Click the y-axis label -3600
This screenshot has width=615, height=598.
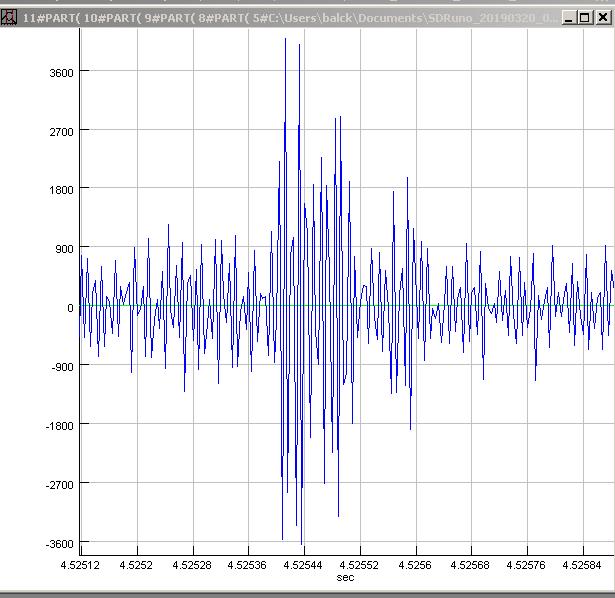[x=59, y=544]
